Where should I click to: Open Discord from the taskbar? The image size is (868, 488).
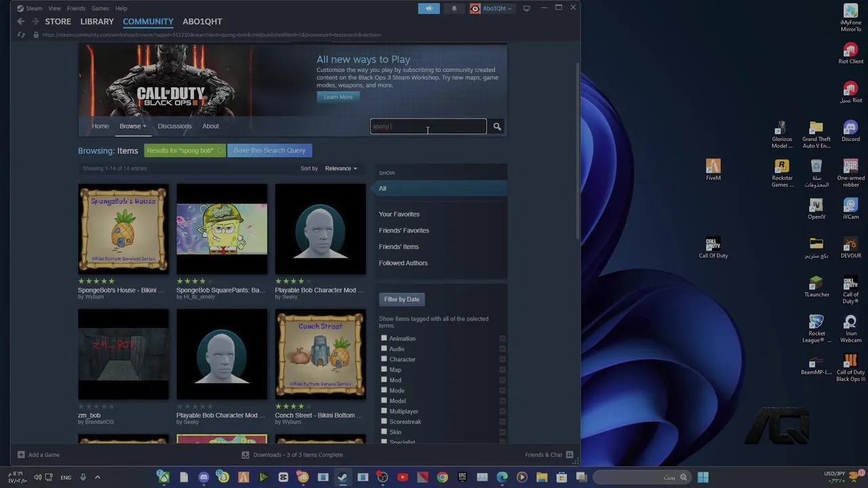[203, 477]
